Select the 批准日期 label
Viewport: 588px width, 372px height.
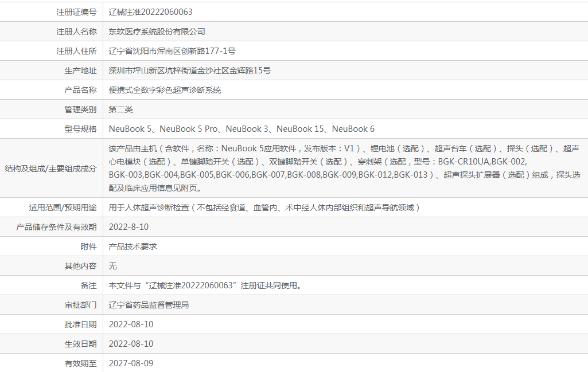tap(81, 324)
